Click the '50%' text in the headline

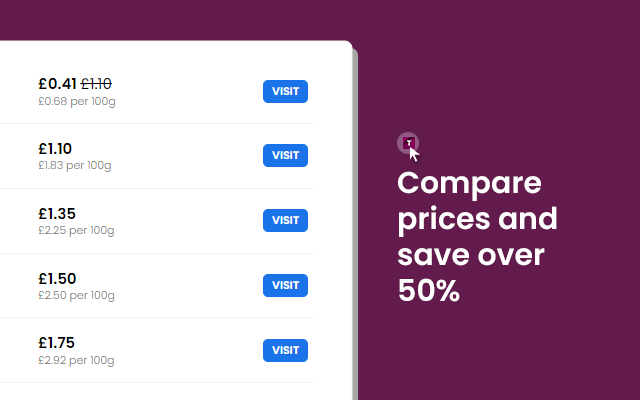click(x=429, y=291)
